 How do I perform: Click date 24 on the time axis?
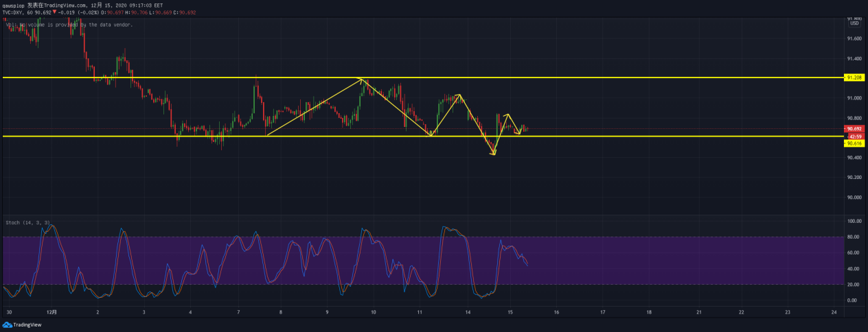(833, 312)
